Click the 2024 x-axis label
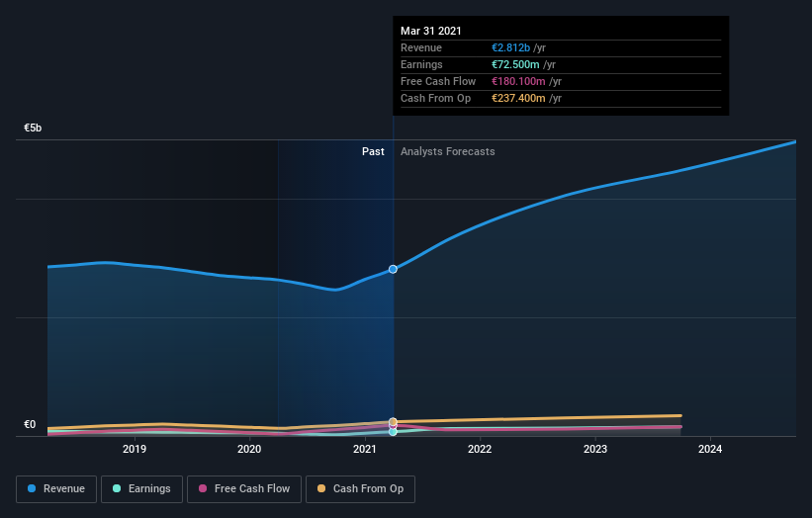 [710, 449]
